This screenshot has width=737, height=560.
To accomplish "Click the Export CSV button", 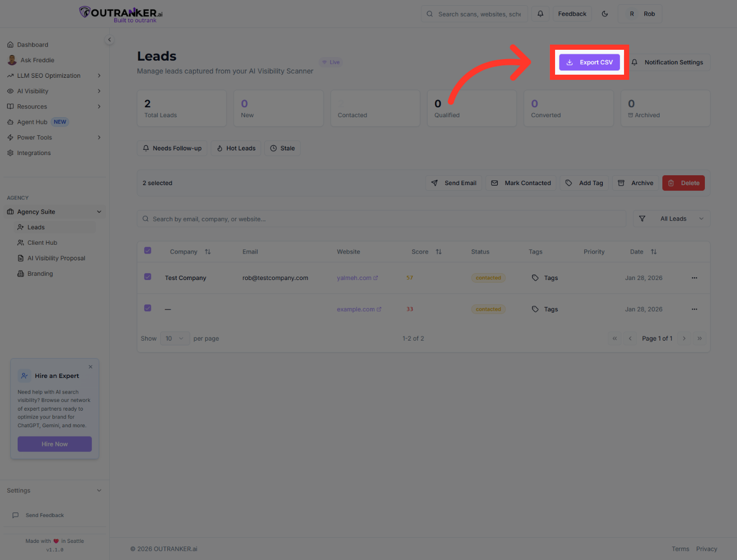I will click(x=589, y=62).
